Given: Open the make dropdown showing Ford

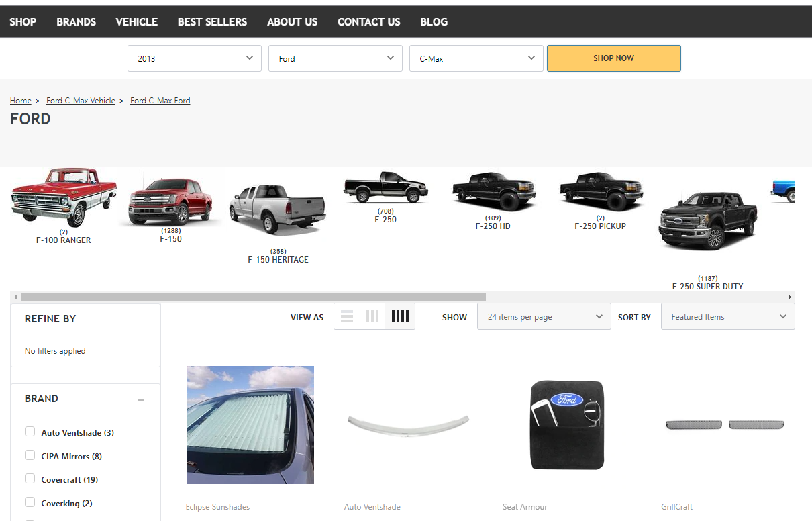Looking at the screenshot, I should tap(336, 58).
